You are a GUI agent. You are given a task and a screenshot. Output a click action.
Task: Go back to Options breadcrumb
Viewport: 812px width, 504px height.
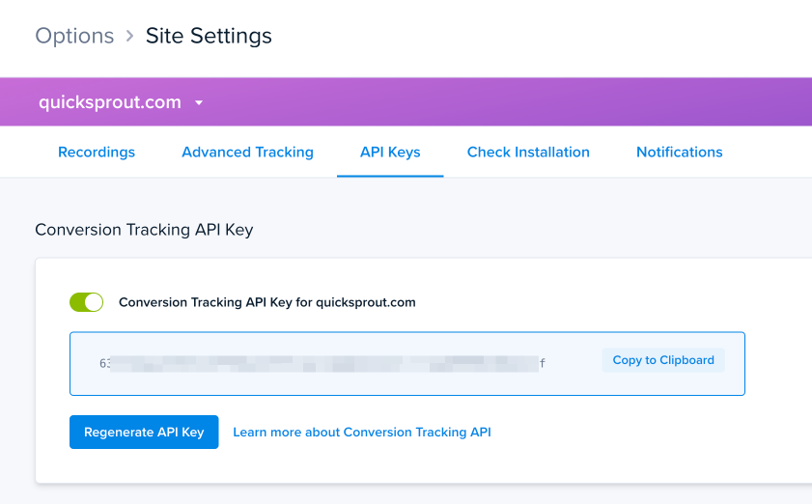[74, 37]
